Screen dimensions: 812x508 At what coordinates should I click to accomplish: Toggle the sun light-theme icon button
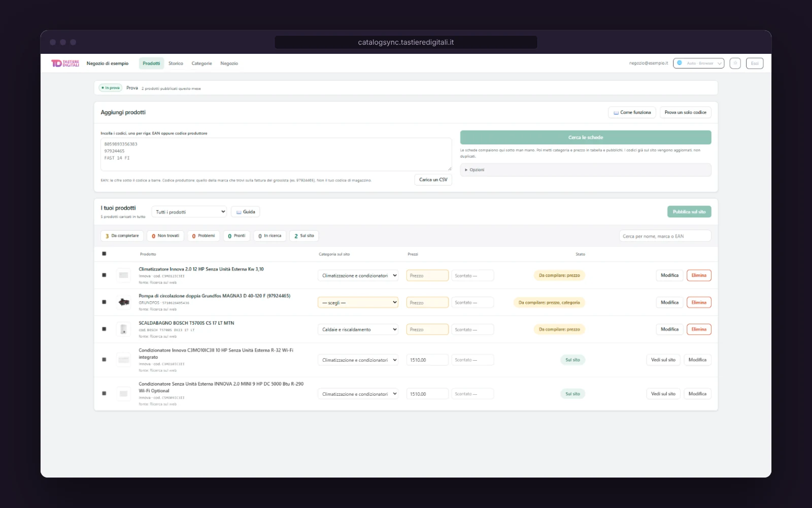coord(735,63)
